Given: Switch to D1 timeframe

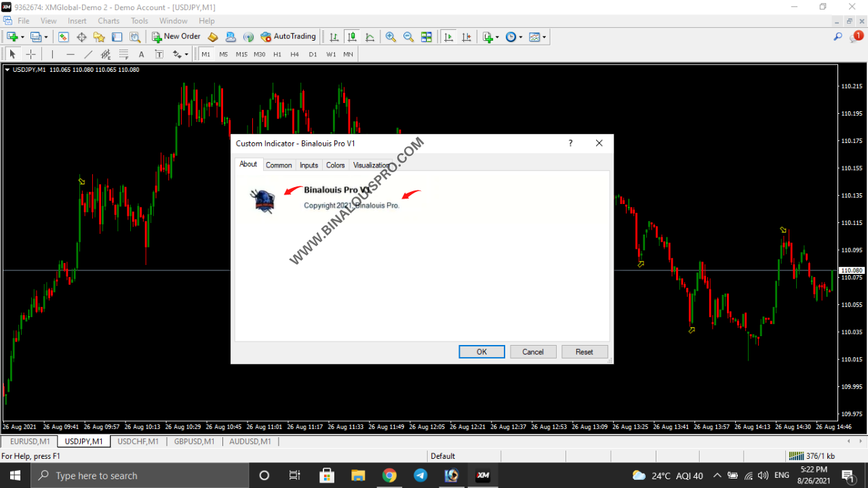Looking at the screenshot, I should coord(313,54).
